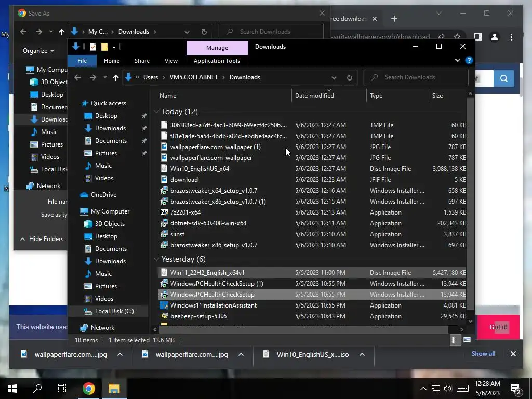532x399 pixels.
Task: Click the Forward arrow in Downloads explorer window
Action: click(92, 77)
